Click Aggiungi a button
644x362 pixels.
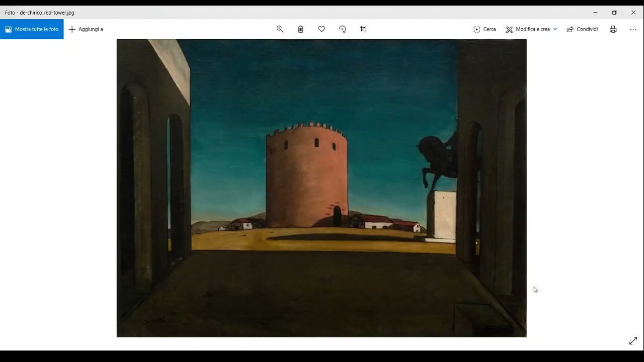86,29
